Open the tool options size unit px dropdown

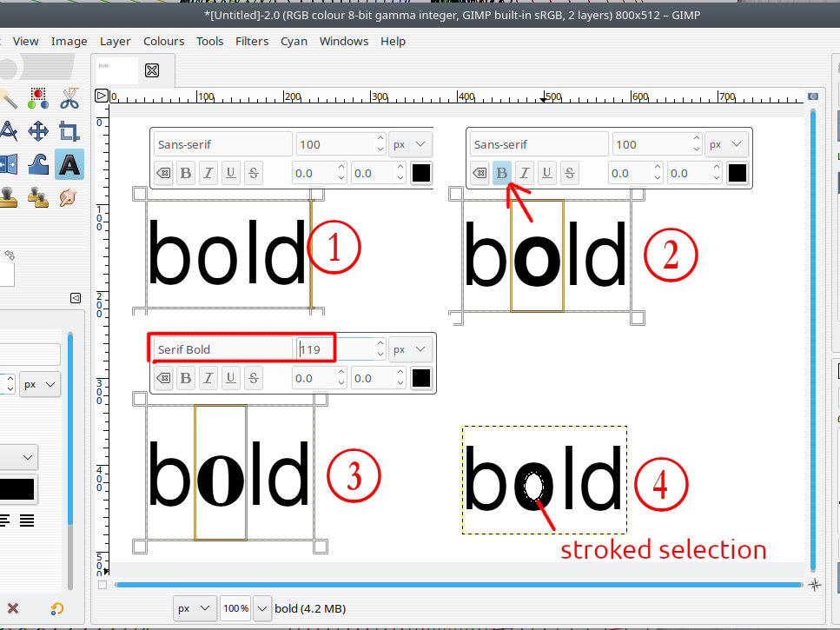click(x=40, y=385)
